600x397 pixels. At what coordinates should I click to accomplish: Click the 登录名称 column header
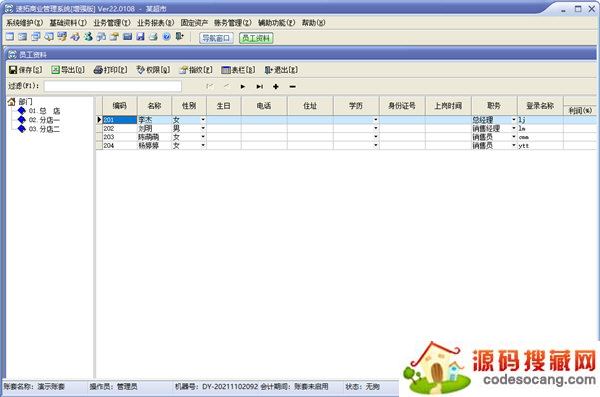point(540,106)
